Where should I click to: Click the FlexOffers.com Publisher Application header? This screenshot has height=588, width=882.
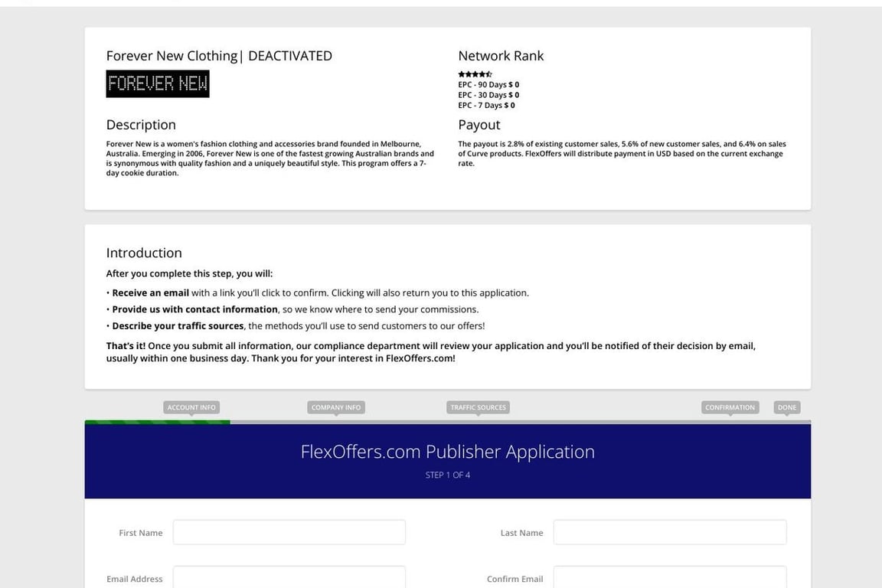pyautogui.click(x=447, y=452)
